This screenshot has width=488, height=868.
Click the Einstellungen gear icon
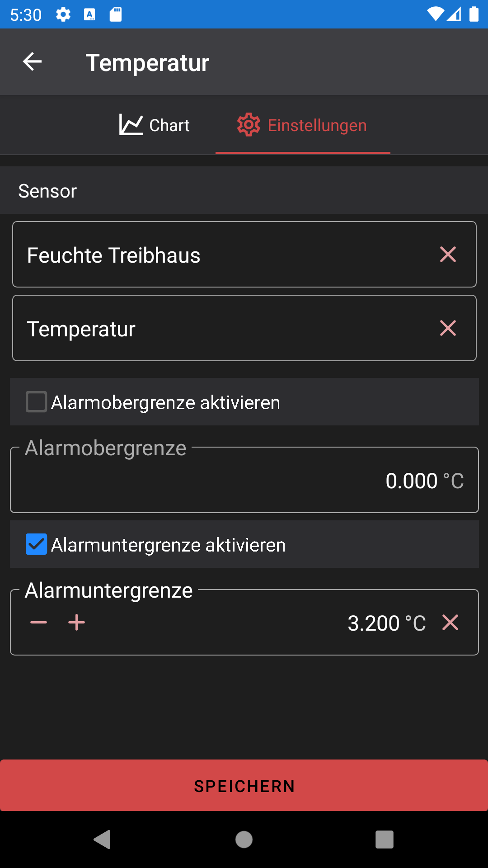[x=249, y=125]
